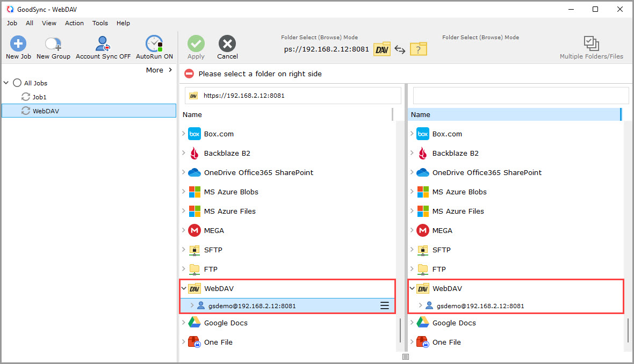634x364 pixels.
Task: Select OneDrive cloud icon in left pane
Action: [x=194, y=172]
